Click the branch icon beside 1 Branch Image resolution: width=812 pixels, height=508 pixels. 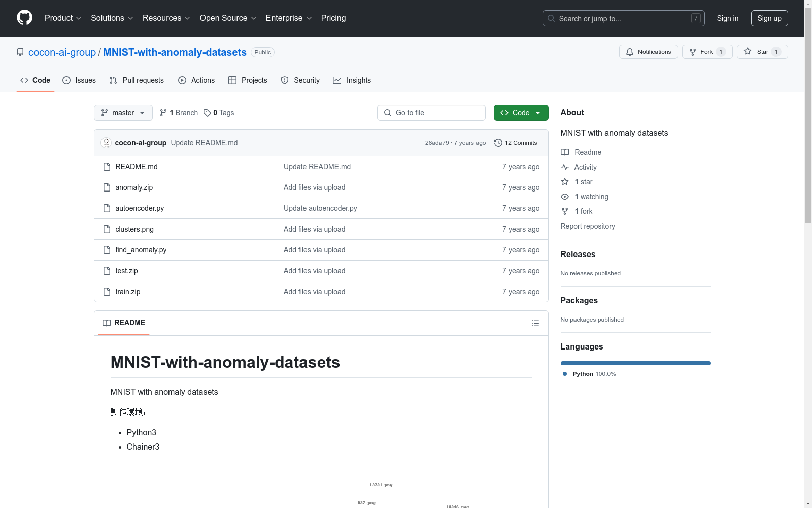point(163,113)
